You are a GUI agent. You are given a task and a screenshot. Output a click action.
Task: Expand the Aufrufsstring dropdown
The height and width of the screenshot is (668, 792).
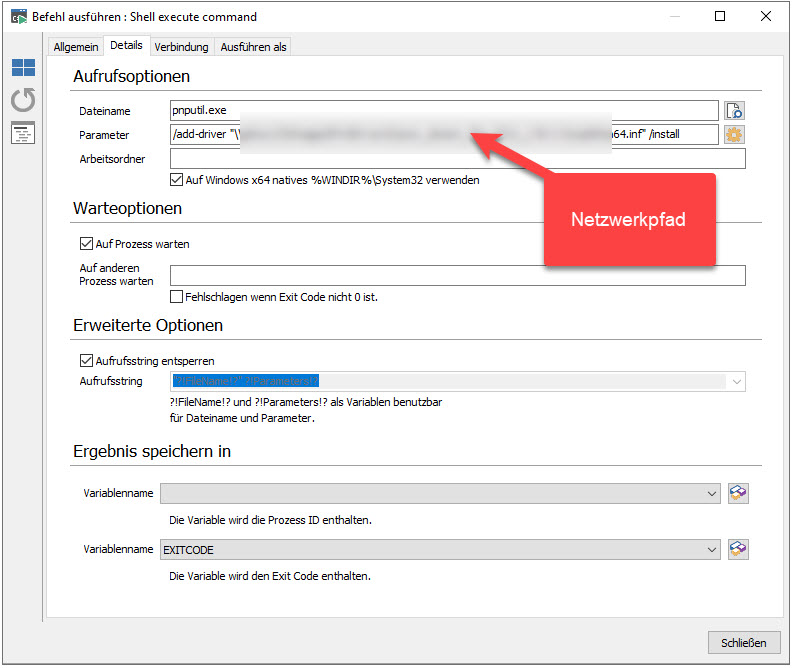(737, 381)
